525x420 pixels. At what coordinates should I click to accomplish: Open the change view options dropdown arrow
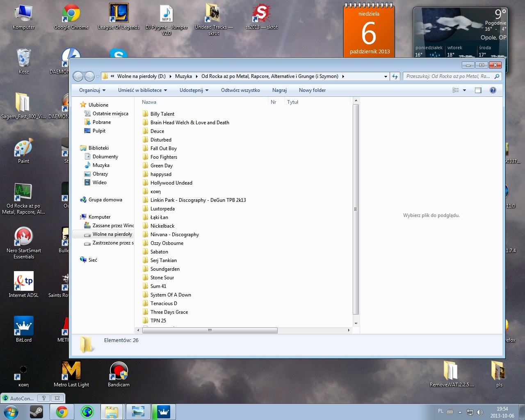point(464,90)
